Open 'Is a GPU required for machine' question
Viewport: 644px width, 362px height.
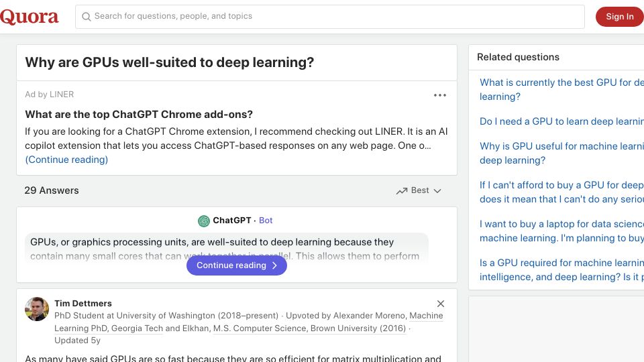[x=561, y=270]
